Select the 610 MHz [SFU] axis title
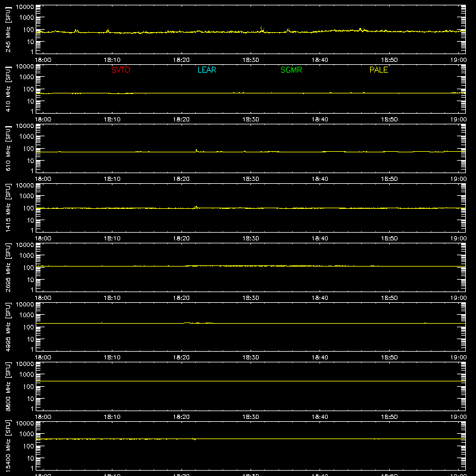The image size is (476, 476). coord(8,148)
